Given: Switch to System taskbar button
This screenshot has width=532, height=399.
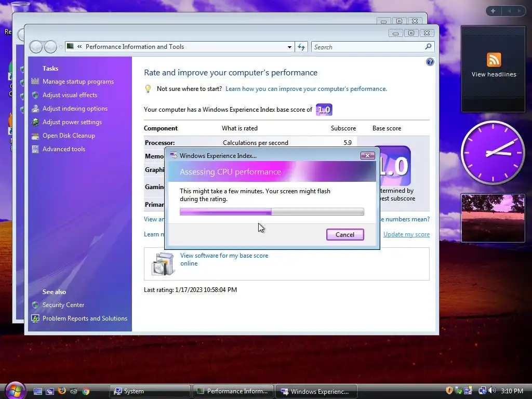Looking at the screenshot, I should [x=150, y=391].
